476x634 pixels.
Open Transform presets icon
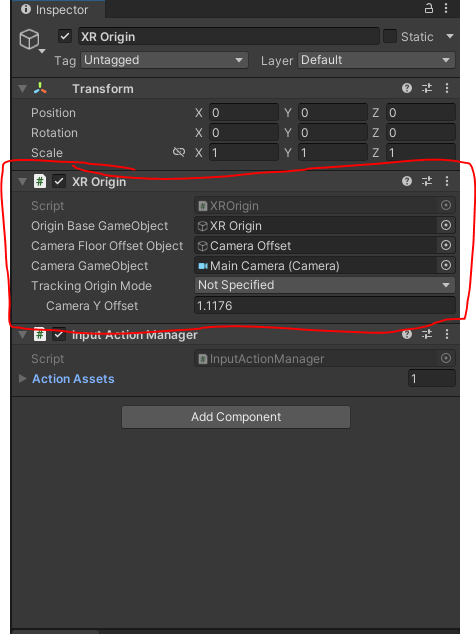(x=427, y=88)
